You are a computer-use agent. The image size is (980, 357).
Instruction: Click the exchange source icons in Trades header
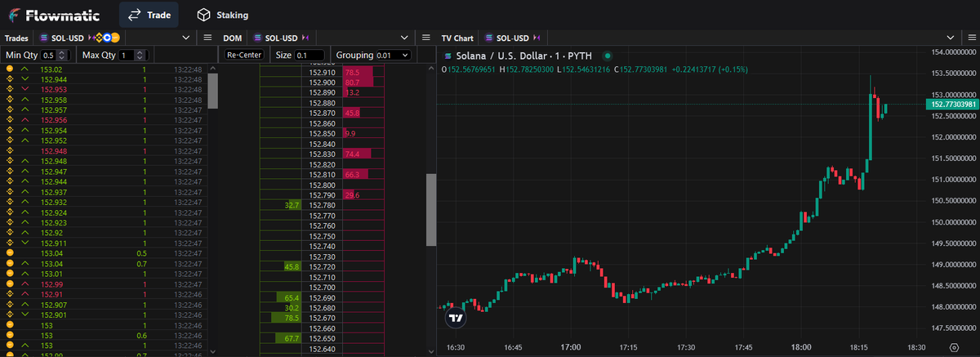[x=104, y=38]
